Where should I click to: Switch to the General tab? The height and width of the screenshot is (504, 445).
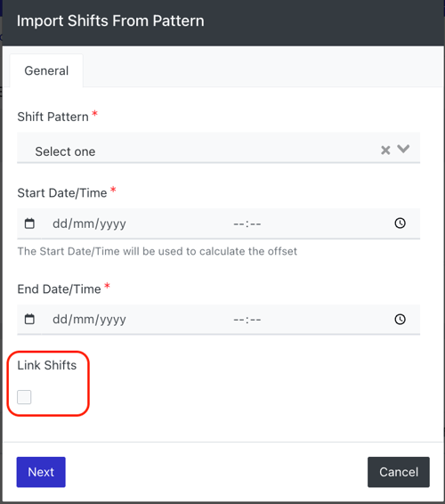pyautogui.click(x=46, y=70)
